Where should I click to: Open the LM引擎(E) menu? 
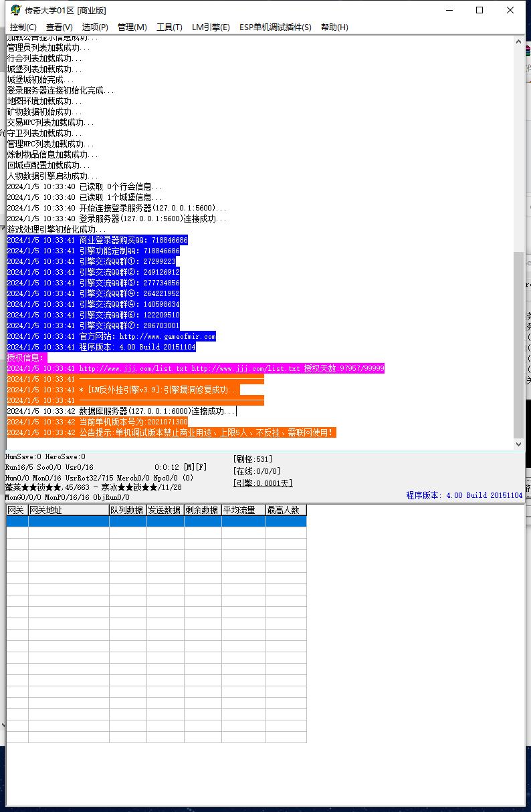[211, 27]
